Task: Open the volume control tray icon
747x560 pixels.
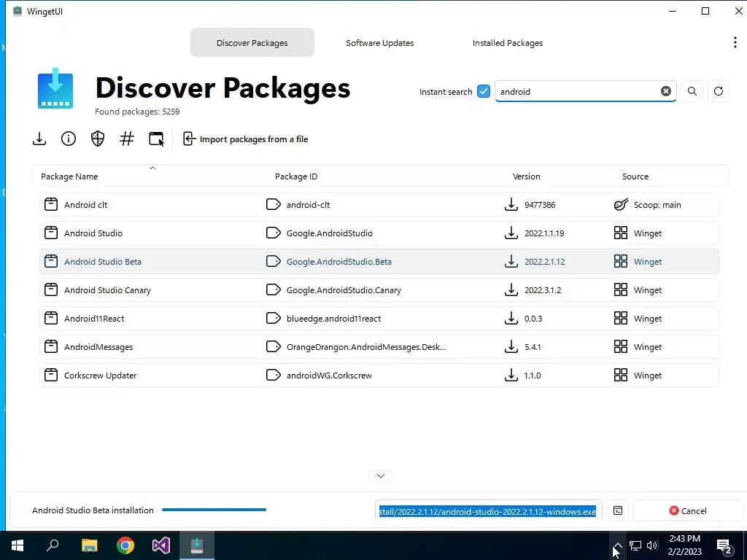Action: [652, 545]
